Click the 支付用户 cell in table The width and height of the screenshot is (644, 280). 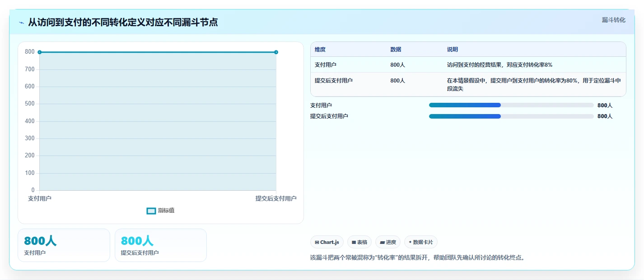tap(326, 65)
